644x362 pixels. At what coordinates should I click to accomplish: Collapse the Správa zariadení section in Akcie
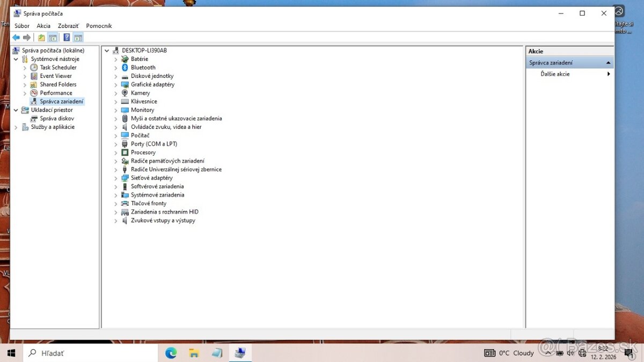tap(609, 62)
